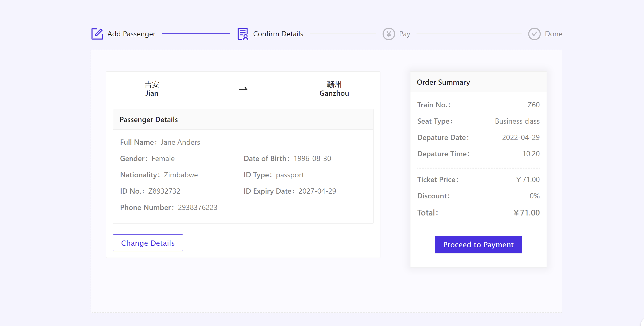Click the departure time 10:20
Image resolution: width=644 pixels, height=326 pixels.
click(531, 154)
